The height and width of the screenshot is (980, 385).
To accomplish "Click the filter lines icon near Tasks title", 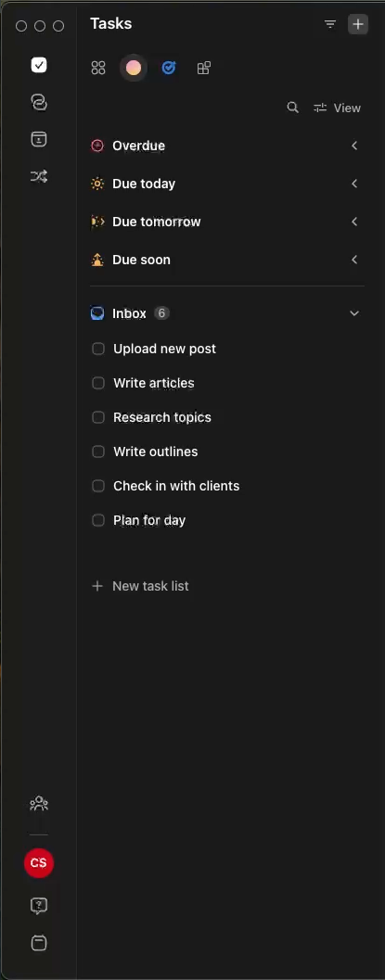I will 330,24.
